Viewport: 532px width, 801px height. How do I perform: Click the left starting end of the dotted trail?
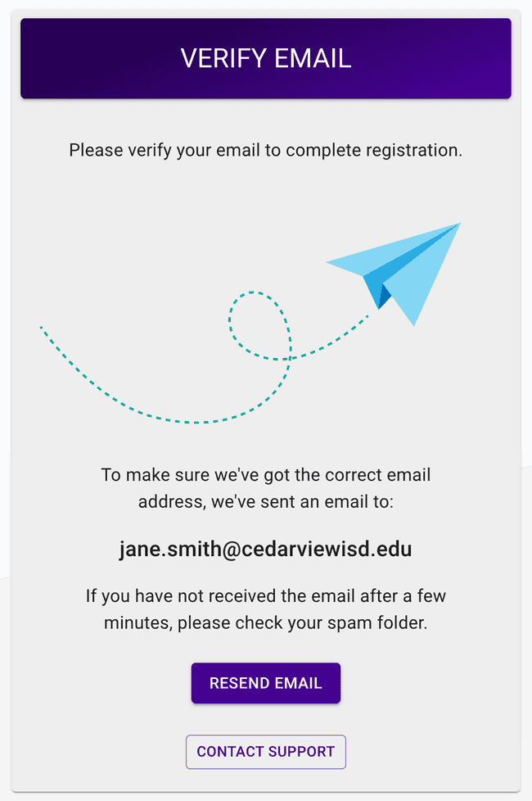coord(42,328)
